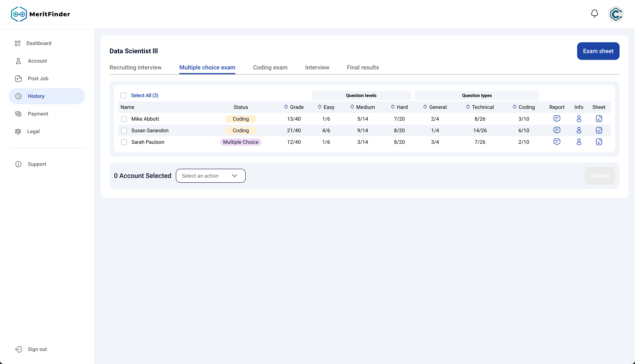Screen dimensions: 635x364
Task: Select Sarah Paulson's row checkbox
Action: [x=124, y=142]
